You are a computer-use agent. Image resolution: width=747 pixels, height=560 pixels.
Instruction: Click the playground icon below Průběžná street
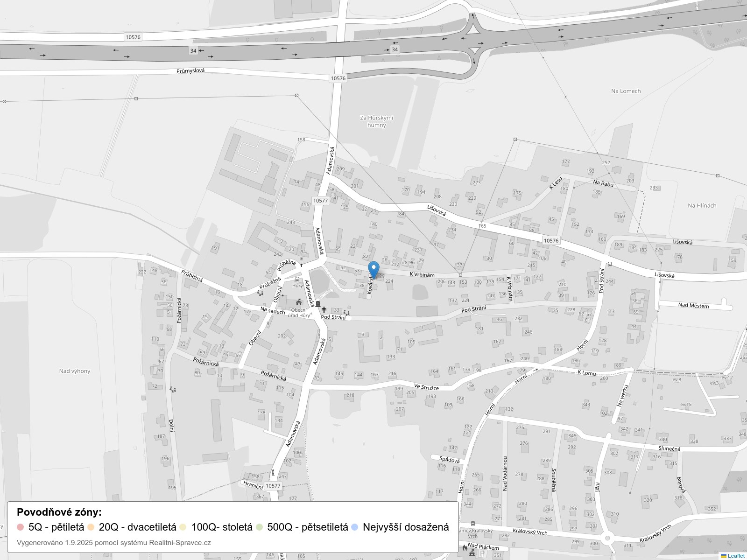260,293
